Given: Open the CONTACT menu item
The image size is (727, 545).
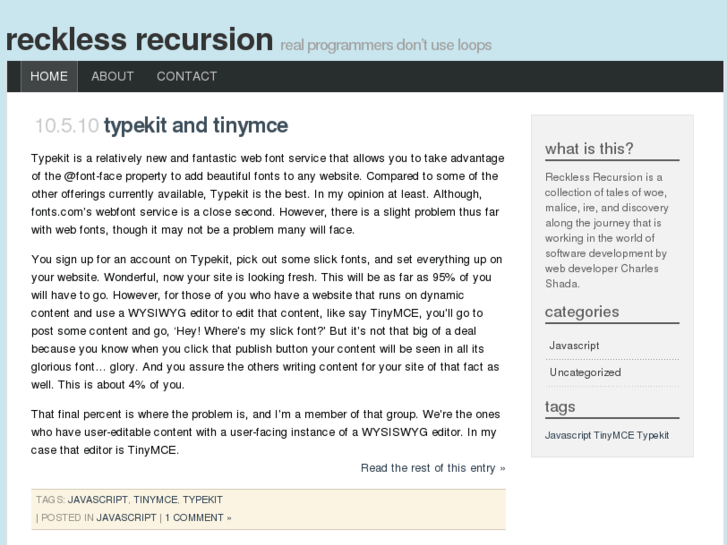Looking at the screenshot, I should (187, 76).
